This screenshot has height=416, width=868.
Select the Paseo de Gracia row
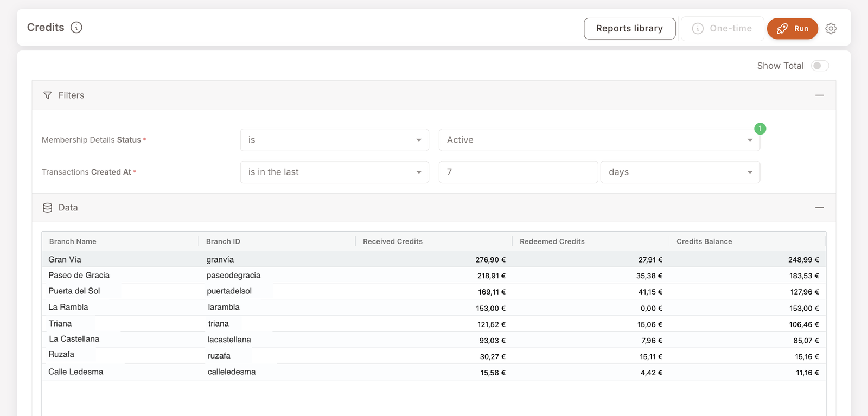tap(434, 275)
